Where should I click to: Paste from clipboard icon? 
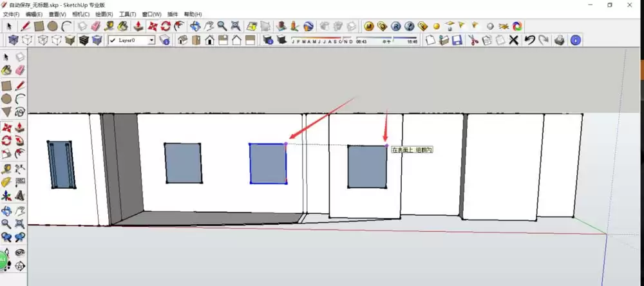500,40
